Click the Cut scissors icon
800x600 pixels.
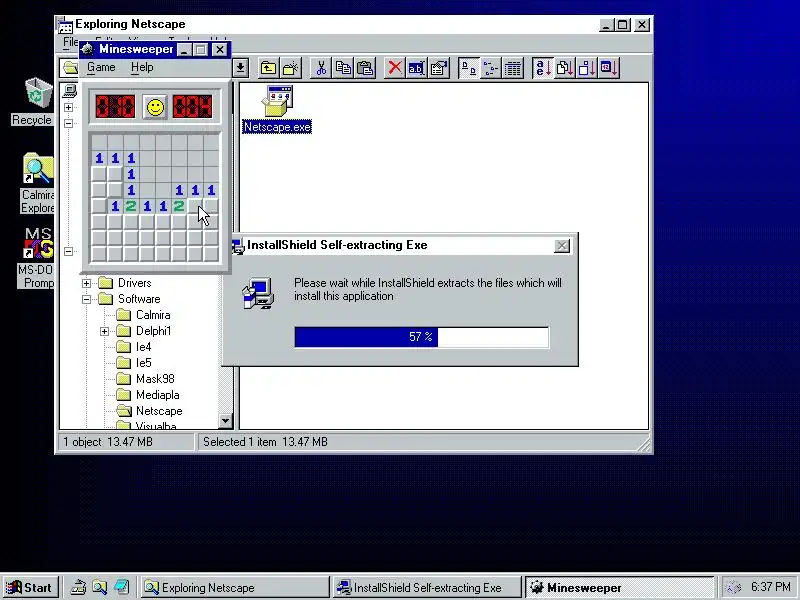321,68
